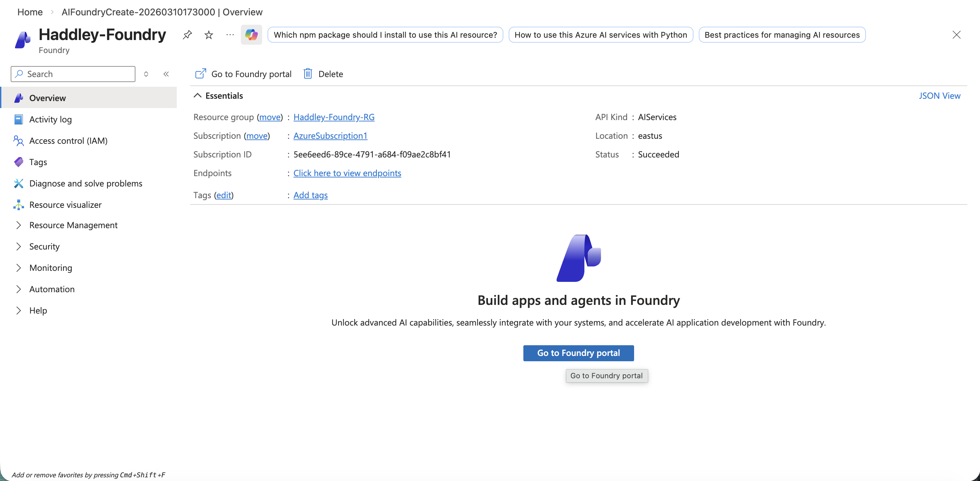Open the ellipsis more options menu
The width and height of the screenshot is (980, 481).
(x=230, y=35)
